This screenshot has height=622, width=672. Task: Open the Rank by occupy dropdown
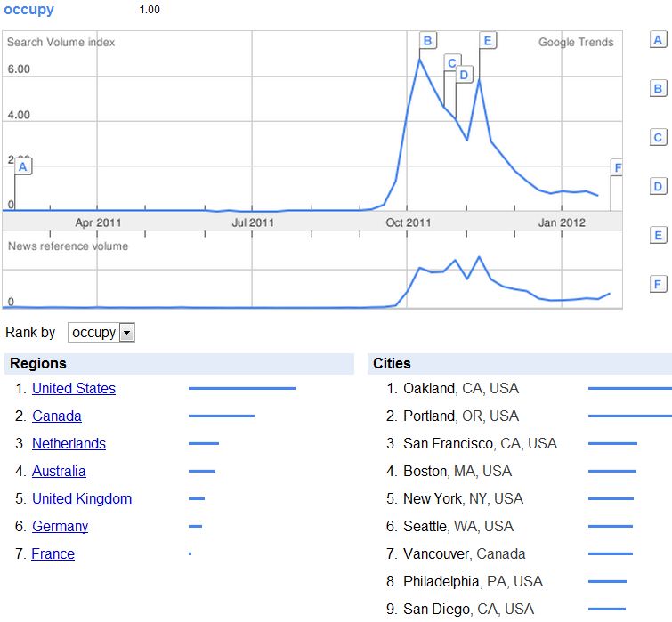[x=101, y=333]
